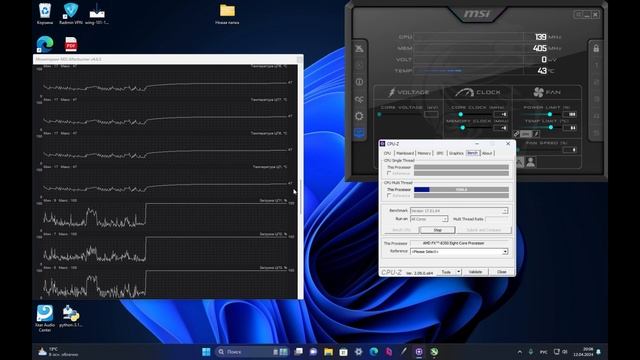Open the weather widget on the taskbar

[x=58, y=352]
